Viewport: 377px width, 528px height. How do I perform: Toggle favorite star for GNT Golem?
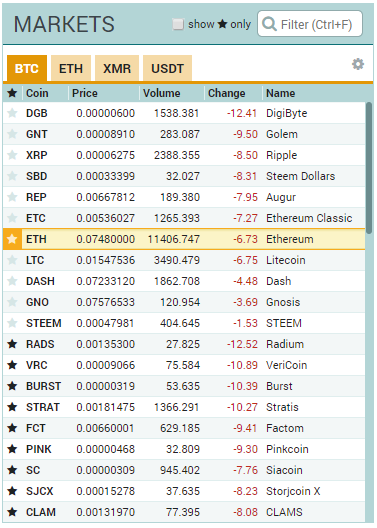[x=12, y=134]
